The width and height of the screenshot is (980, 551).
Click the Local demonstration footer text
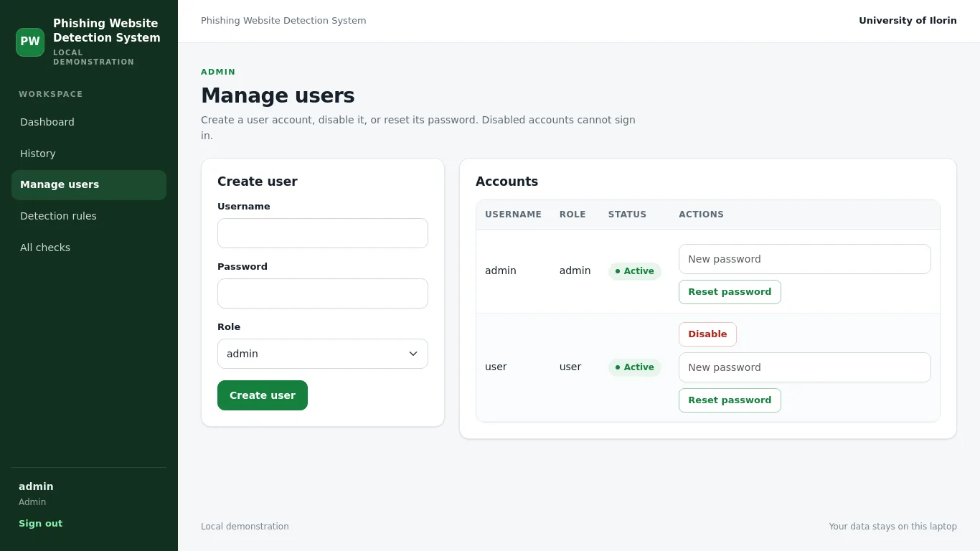tap(245, 527)
